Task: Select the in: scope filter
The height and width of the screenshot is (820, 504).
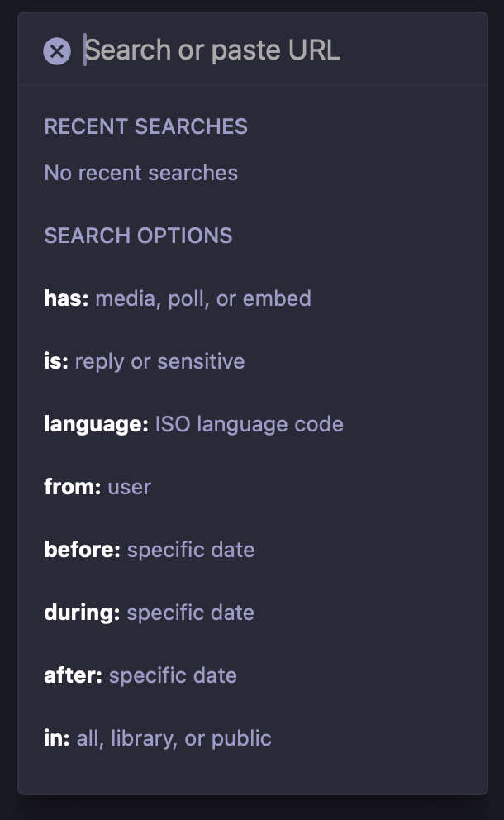Action: (253, 738)
